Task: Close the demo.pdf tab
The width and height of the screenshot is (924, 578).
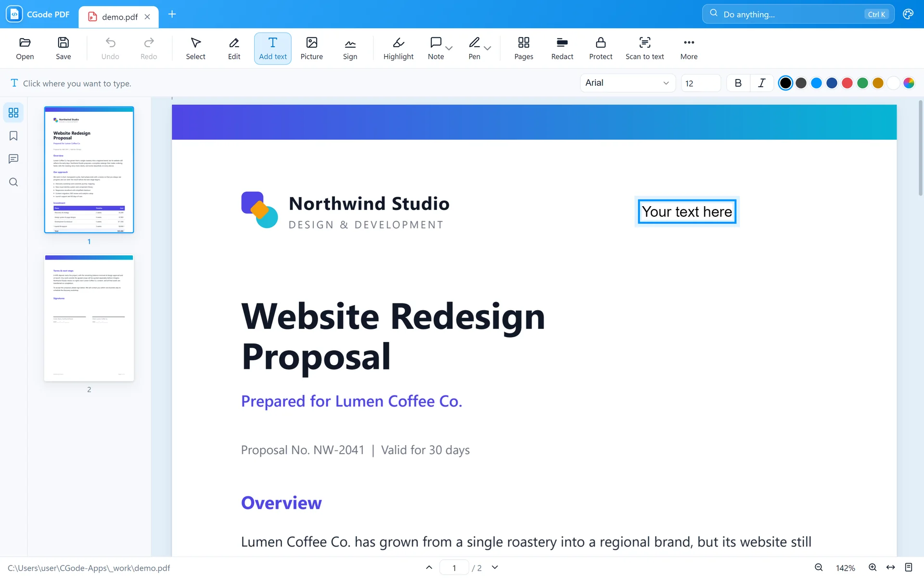Action: tap(147, 17)
